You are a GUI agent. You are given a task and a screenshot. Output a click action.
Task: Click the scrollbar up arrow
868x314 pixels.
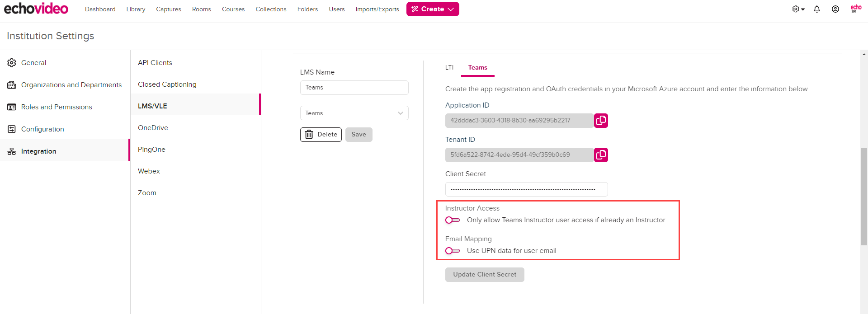[x=864, y=54]
